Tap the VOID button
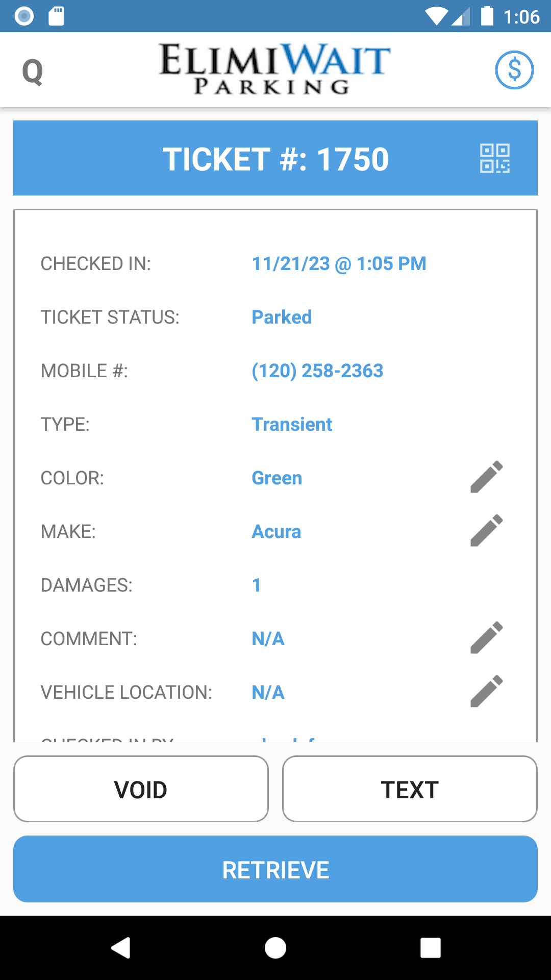The width and height of the screenshot is (551, 980). click(x=141, y=789)
